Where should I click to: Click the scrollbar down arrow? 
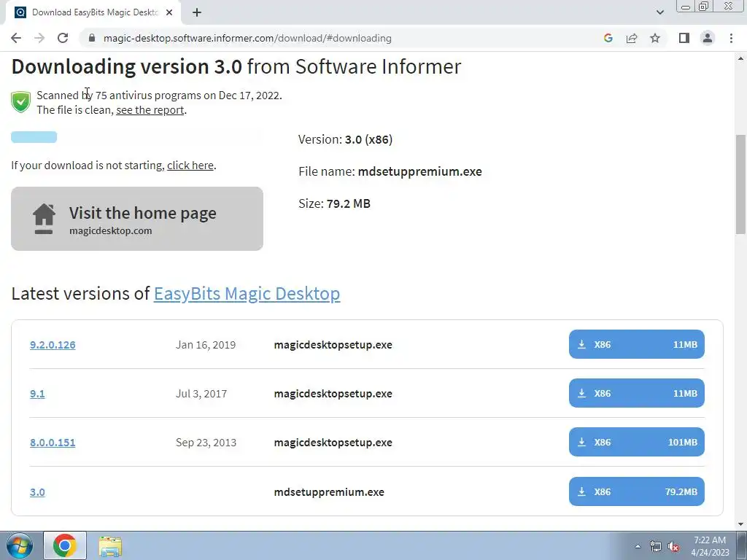[740, 524]
